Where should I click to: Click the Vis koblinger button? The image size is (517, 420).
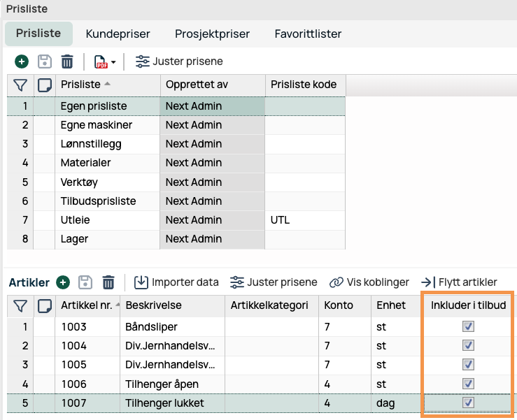pyautogui.click(x=369, y=282)
